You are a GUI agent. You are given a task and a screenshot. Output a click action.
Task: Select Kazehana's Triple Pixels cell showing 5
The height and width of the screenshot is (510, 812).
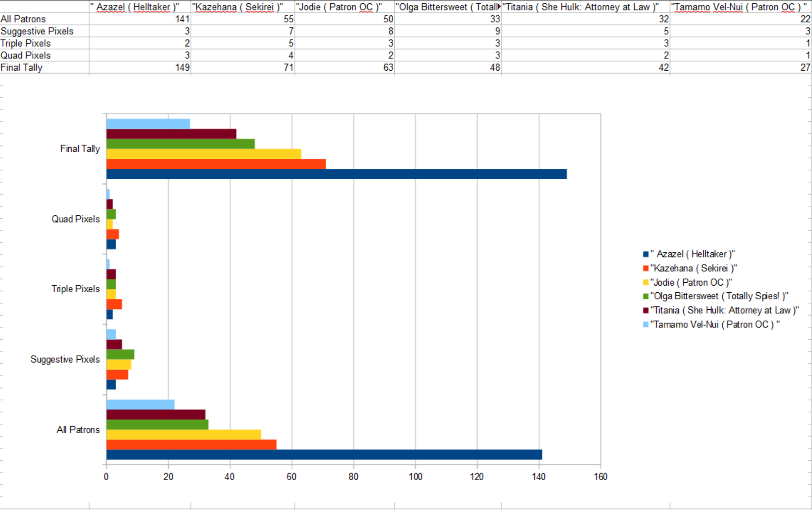(x=243, y=43)
